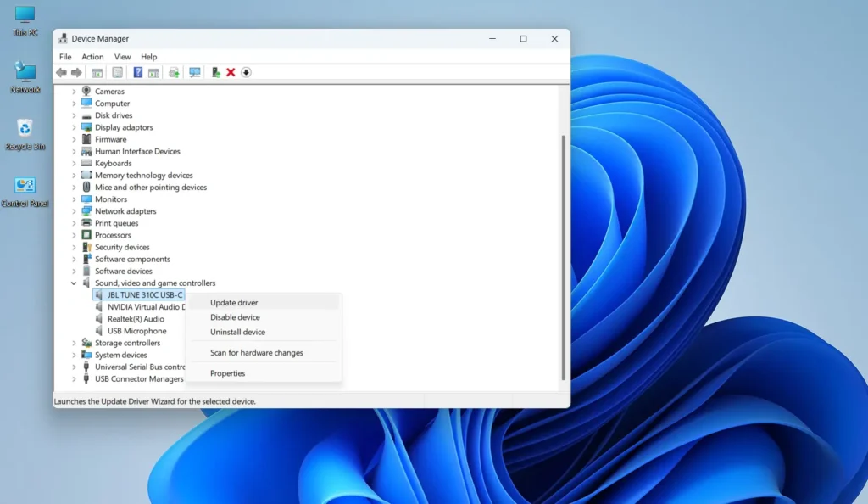The width and height of the screenshot is (868, 504).
Task: Expand the Network adapters category
Action: pos(74,210)
